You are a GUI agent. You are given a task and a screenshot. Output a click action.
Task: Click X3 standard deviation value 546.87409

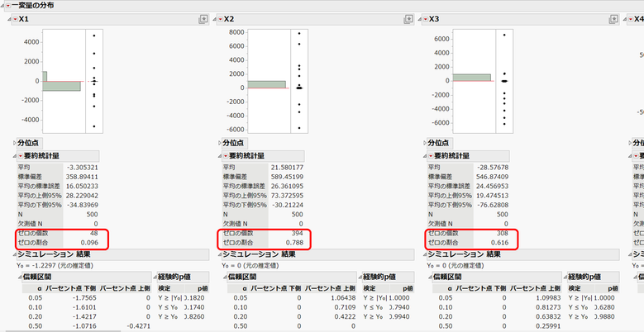pos(492,177)
